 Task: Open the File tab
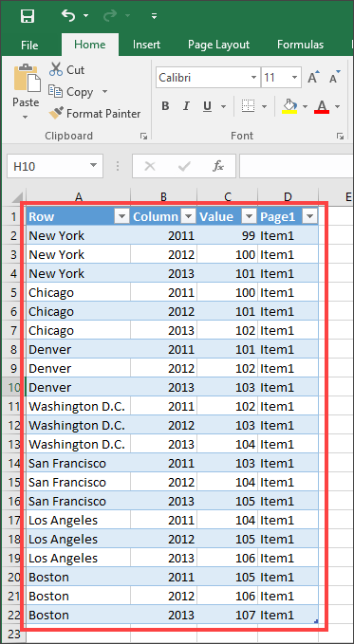[29, 45]
